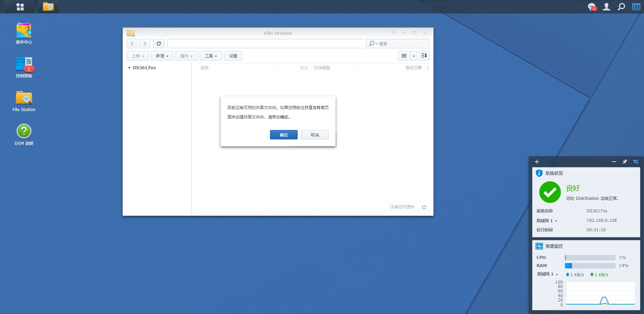Dismiss the dialog with 取消
The height and width of the screenshot is (314, 644).
click(x=315, y=135)
